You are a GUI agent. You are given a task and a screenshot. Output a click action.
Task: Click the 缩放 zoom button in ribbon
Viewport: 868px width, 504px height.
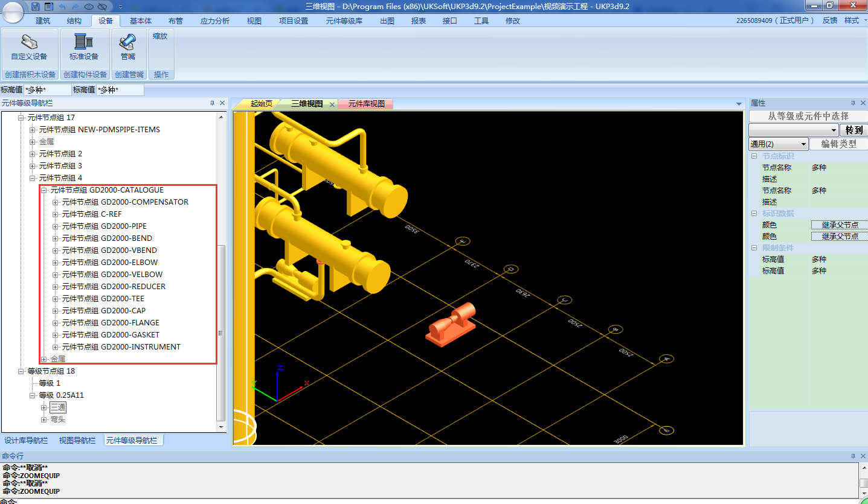(x=160, y=36)
